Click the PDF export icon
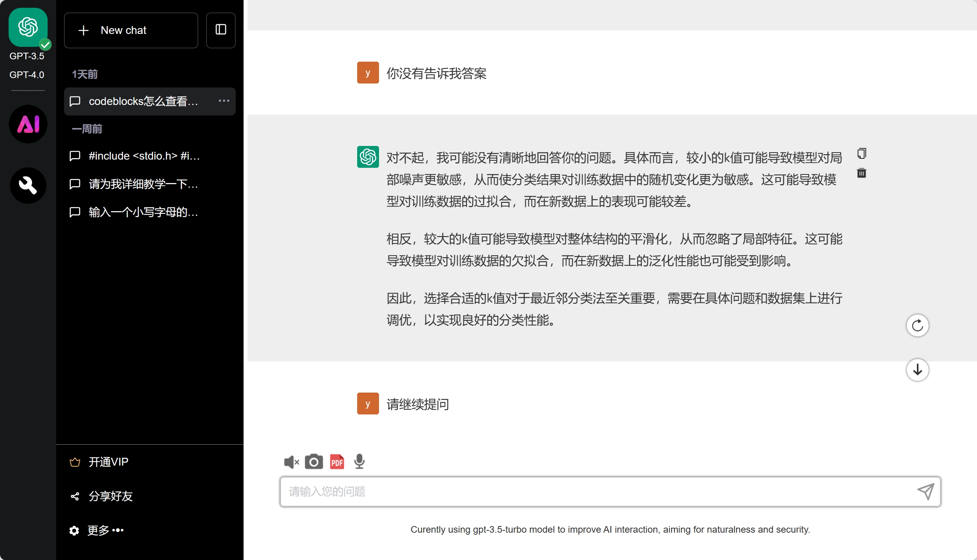Screen dimensions: 977x560 coord(337,462)
